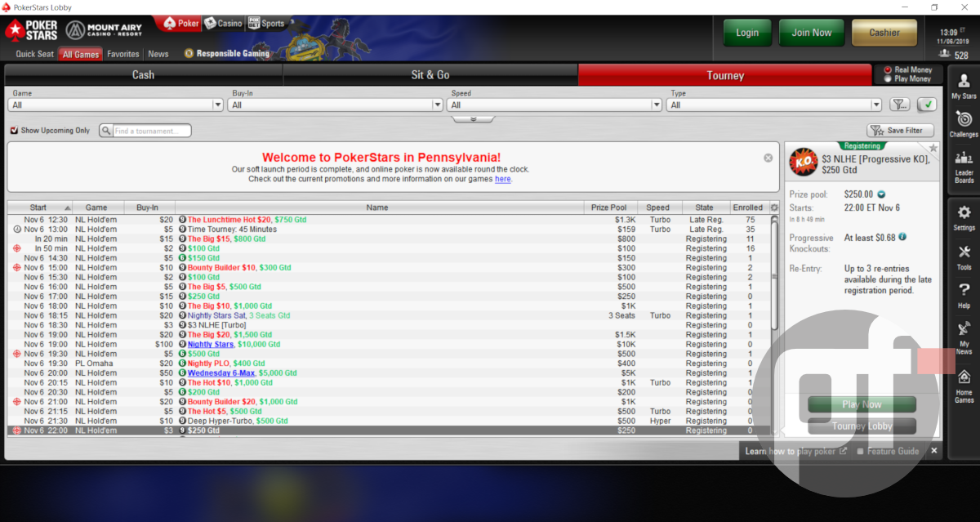Open advanced filter options funnel icon
The width and height of the screenshot is (980, 522).
[x=899, y=105]
